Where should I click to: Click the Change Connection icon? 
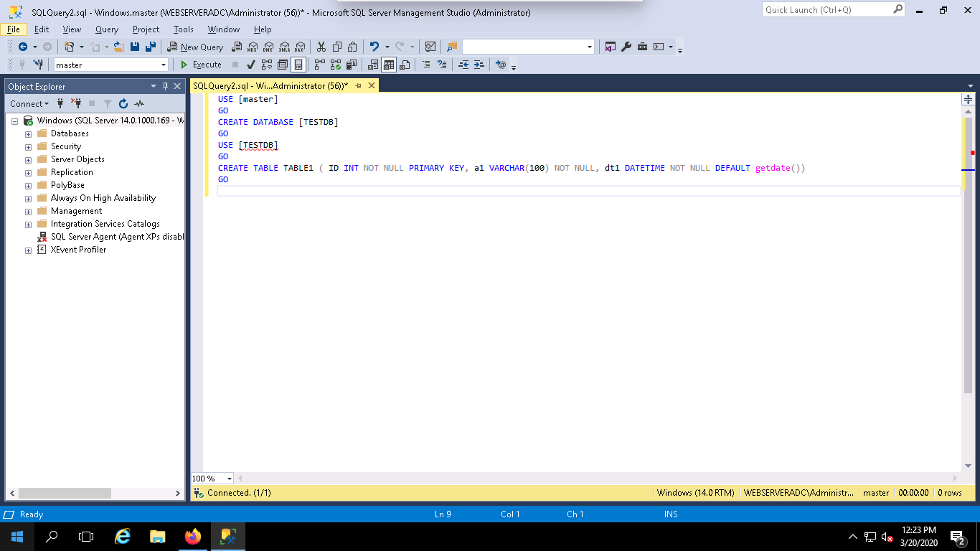point(38,65)
